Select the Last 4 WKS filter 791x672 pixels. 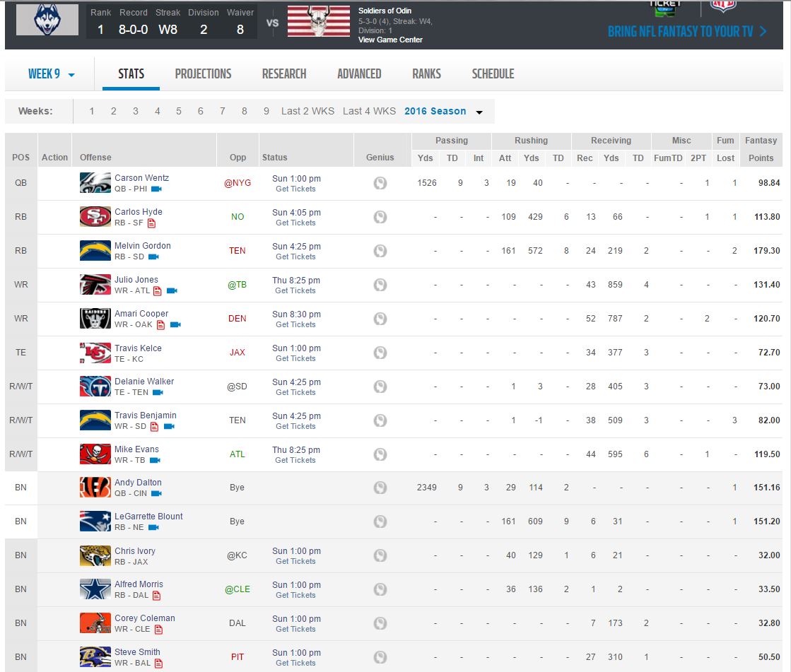(369, 111)
